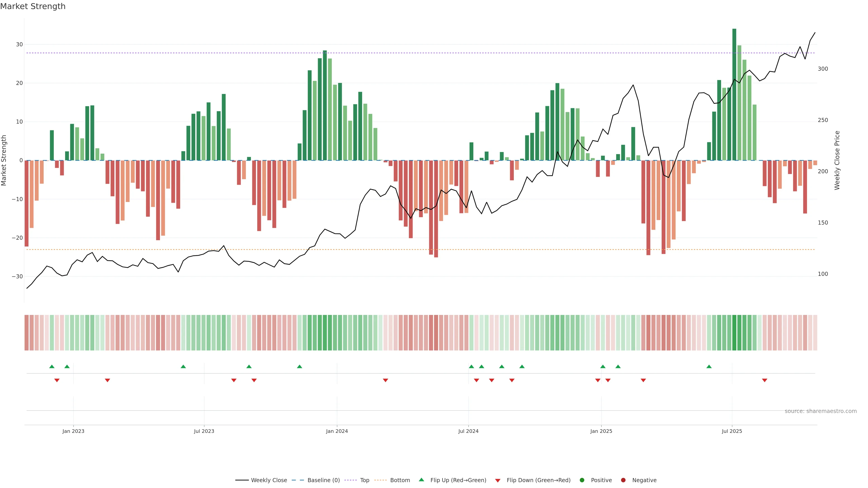Click the source: sharemaestro.com text

point(821,411)
